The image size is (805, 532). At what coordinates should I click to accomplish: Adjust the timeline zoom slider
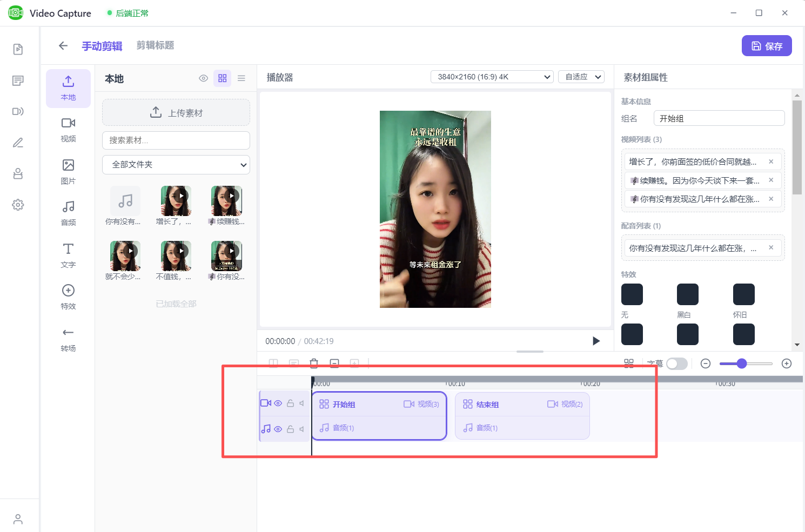tap(746, 363)
